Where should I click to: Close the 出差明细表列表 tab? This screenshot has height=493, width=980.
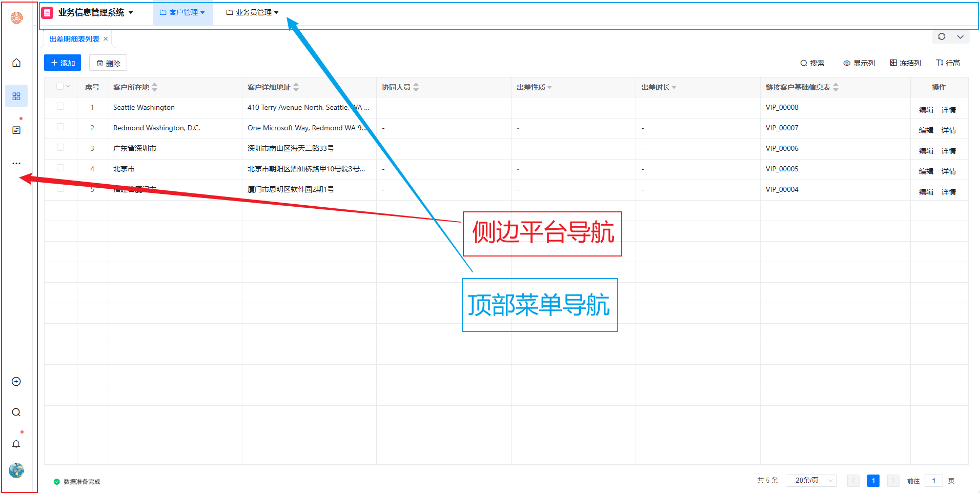coord(106,39)
